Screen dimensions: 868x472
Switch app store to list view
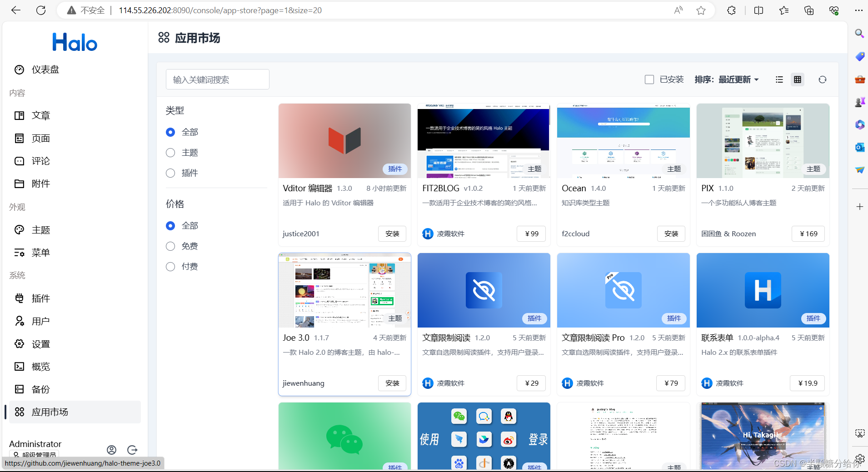click(779, 79)
